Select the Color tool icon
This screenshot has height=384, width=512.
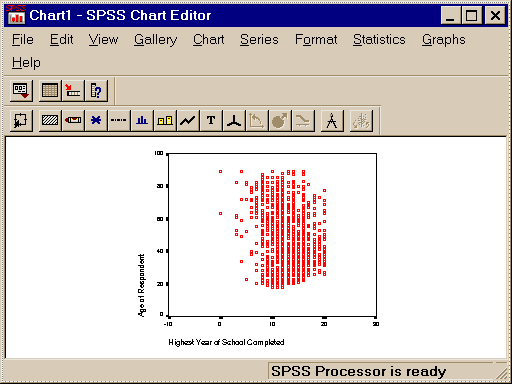pyautogui.click(x=73, y=120)
